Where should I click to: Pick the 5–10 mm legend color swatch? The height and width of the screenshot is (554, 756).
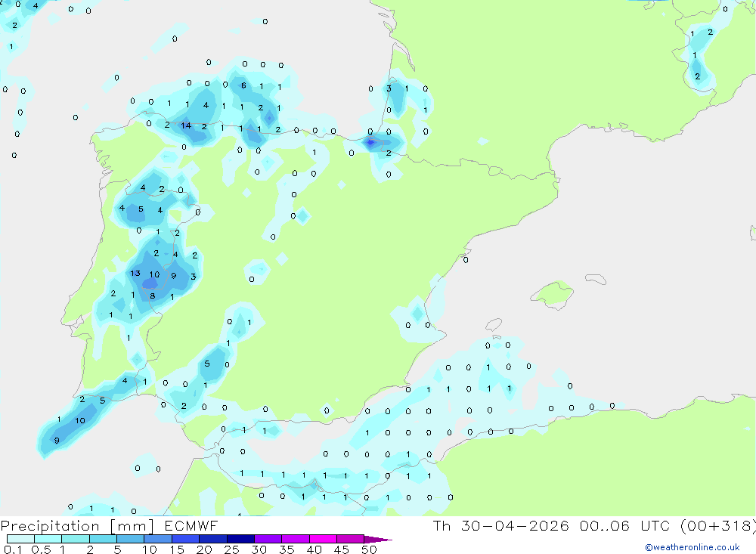coord(130,539)
